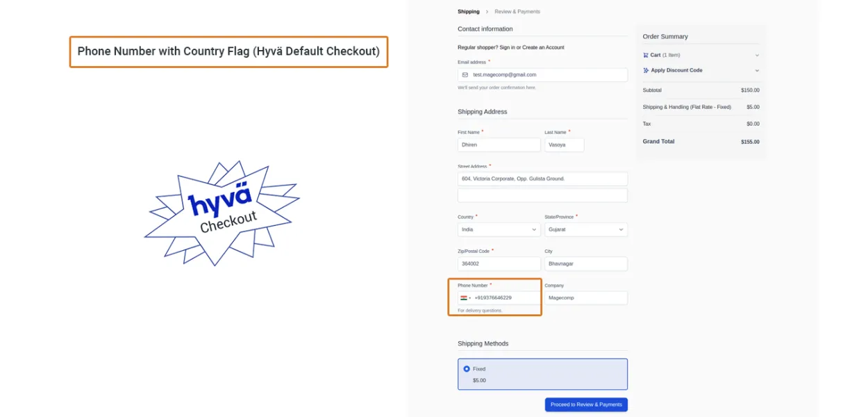Go to the Shipping step tab
The width and height of the screenshot is (868, 417).
pyautogui.click(x=469, y=12)
